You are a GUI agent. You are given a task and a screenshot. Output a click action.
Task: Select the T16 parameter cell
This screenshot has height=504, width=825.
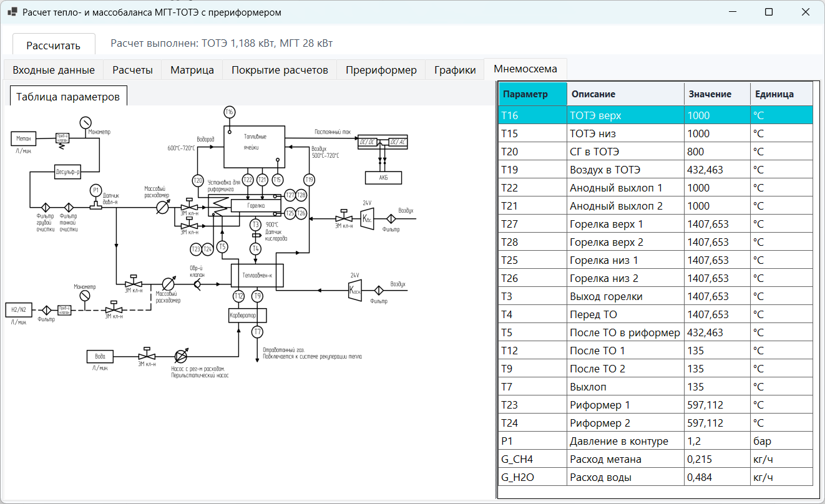pos(532,115)
